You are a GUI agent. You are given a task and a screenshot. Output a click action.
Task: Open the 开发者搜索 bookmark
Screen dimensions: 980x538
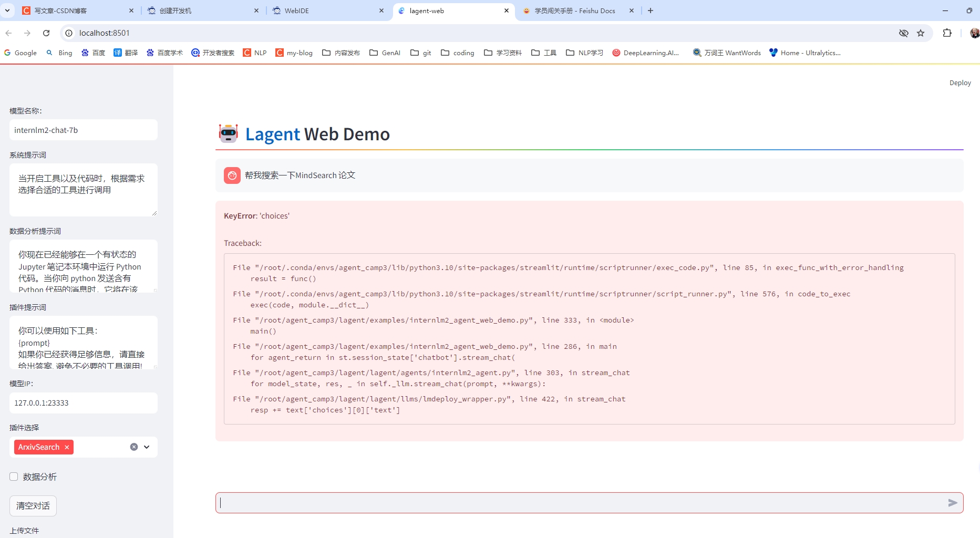(x=213, y=53)
